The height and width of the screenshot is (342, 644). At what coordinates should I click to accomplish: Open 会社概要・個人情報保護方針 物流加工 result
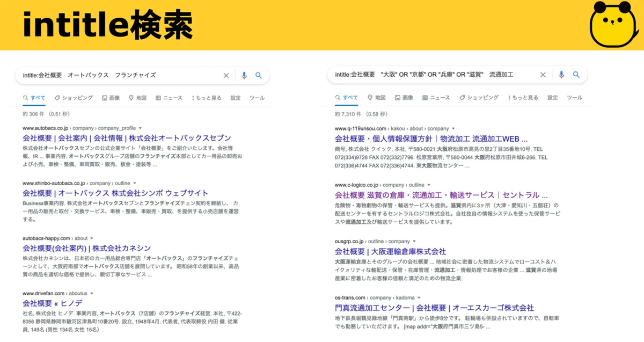431,139
